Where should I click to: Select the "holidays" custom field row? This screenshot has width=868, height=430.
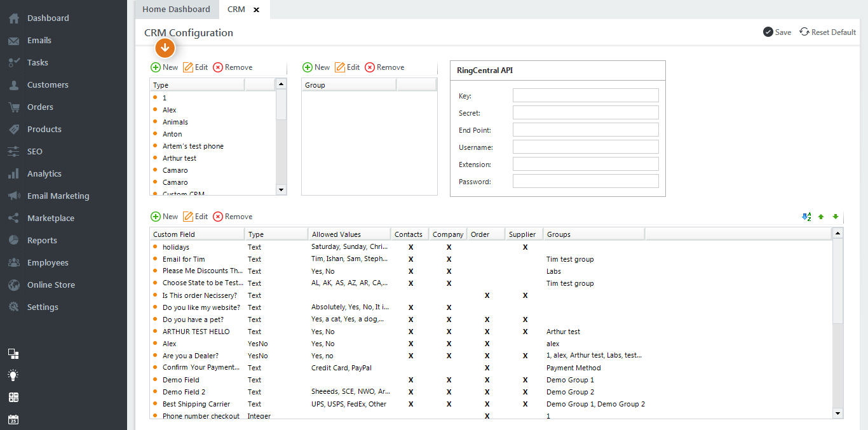click(491, 247)
